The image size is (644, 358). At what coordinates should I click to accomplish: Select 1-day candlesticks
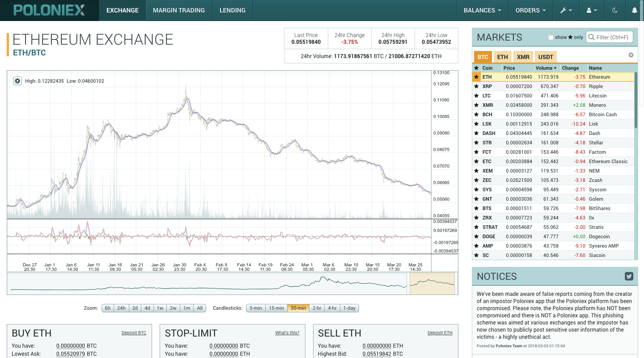(x=349, y=308)
